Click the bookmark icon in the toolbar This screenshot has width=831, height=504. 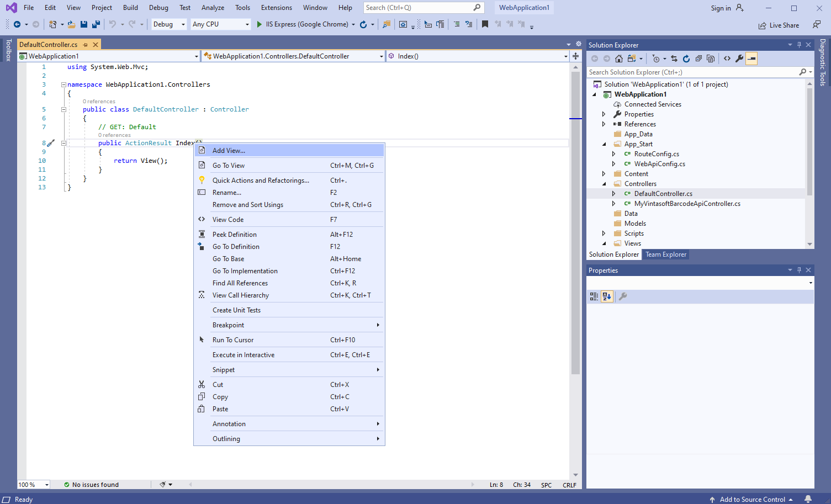pos(485,24)
